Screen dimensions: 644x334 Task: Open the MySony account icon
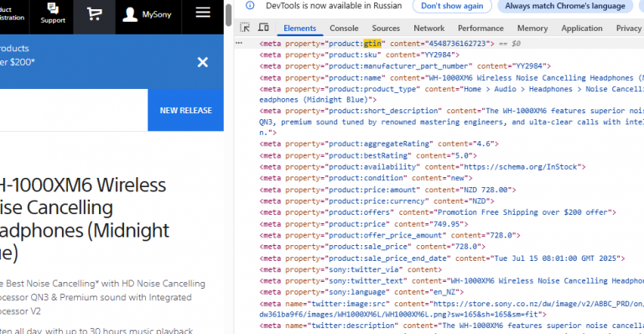coord(130,14)
